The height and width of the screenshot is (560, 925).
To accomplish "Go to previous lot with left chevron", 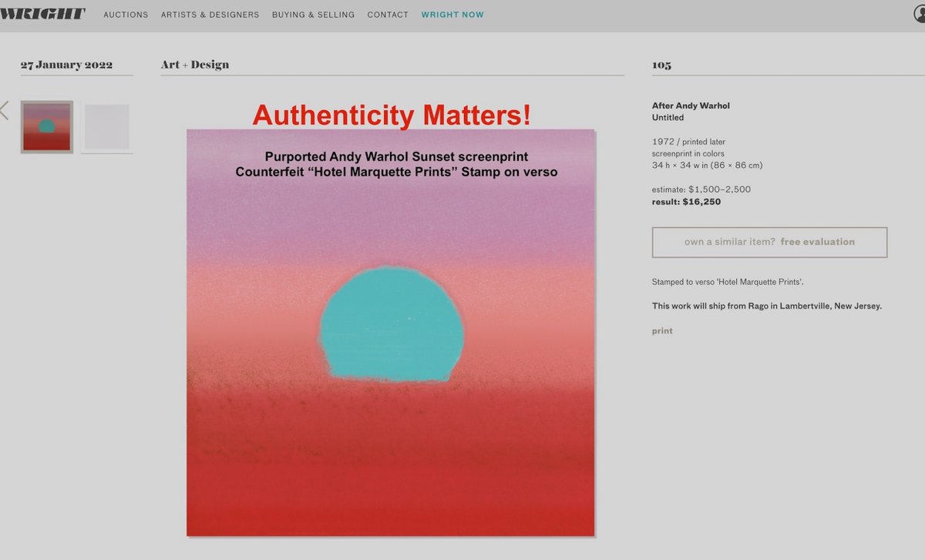I will (x=4, y=110).
